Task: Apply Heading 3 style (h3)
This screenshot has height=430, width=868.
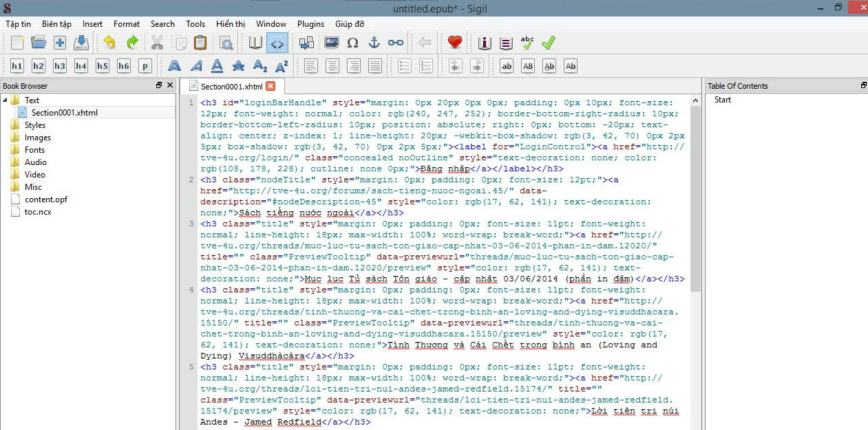Action: point(60,66)
